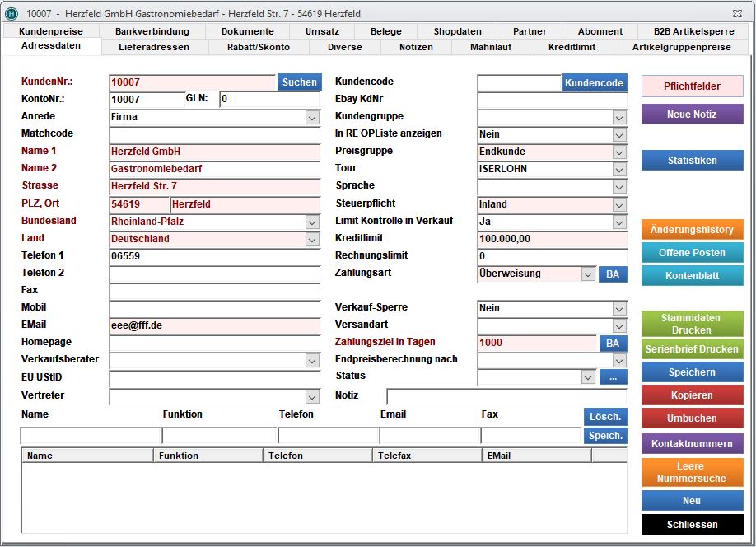Expand the Zahlungsart dropdown

[x=588, y=274]
